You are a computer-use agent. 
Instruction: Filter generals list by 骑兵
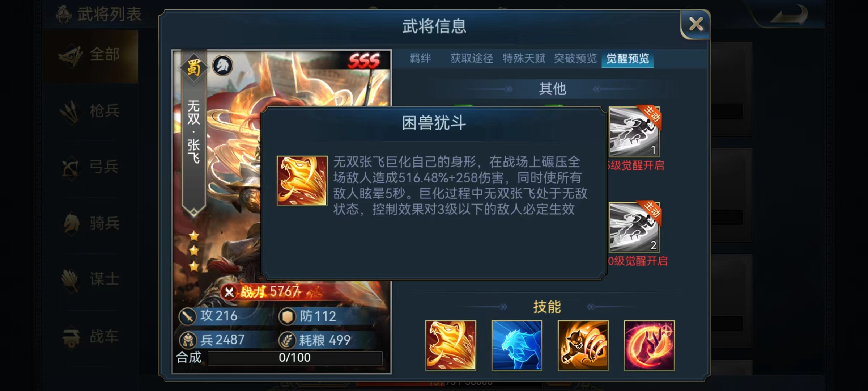point(91,223)
